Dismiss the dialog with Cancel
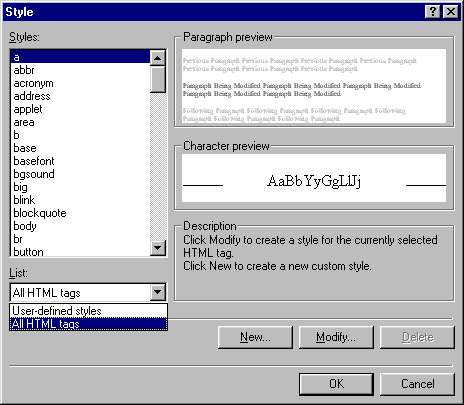464x405 pixels. point(417,384)
